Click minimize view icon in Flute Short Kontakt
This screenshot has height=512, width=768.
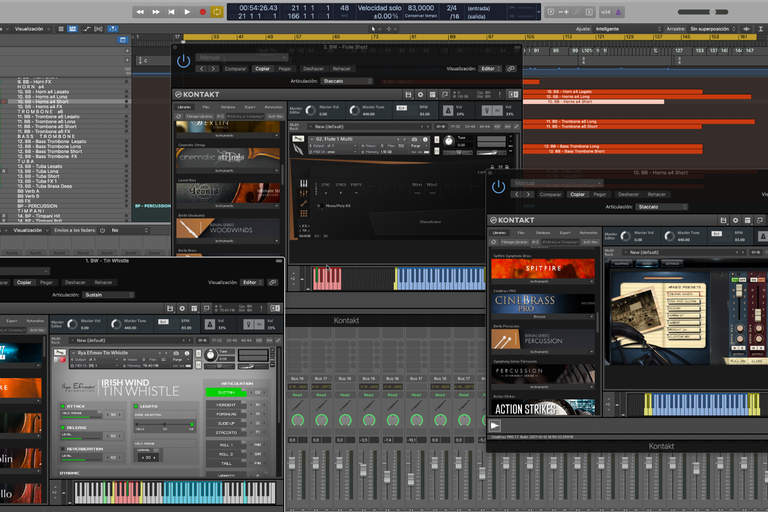(445, 95)
